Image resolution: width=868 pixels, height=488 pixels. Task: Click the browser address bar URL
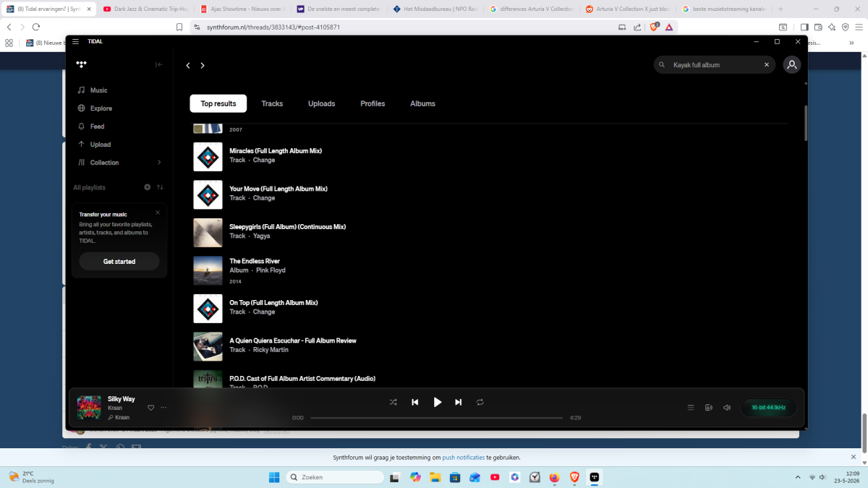[x=273, y=27]
